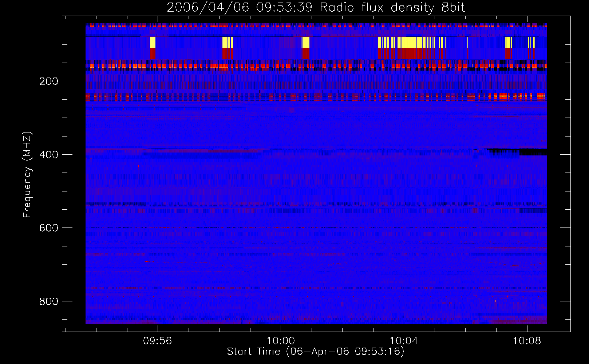The width and height of the screenshot is (589, 364).
Task: Click the 200 frequency tick label
Action: click(49, 81)
